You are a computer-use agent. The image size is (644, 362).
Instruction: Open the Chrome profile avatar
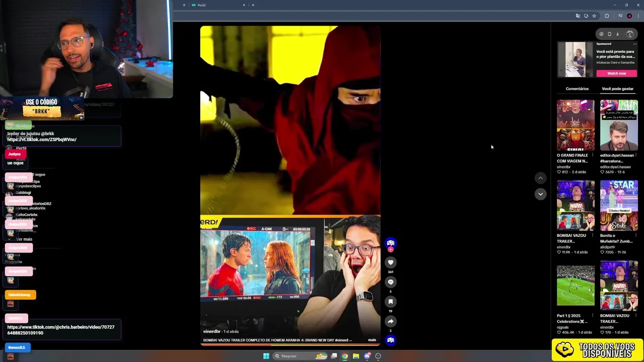(629, 16)
